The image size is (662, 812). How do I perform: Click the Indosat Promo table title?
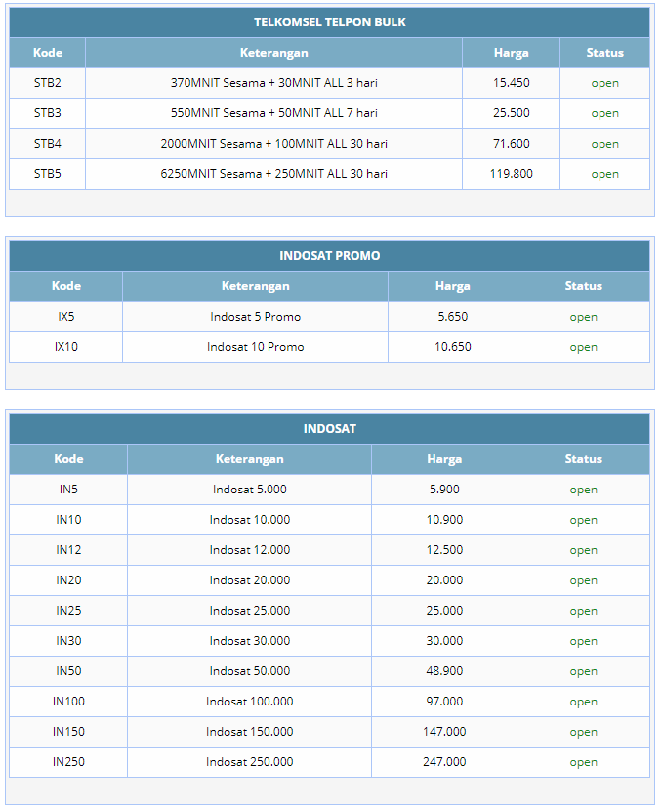(329, 256)
